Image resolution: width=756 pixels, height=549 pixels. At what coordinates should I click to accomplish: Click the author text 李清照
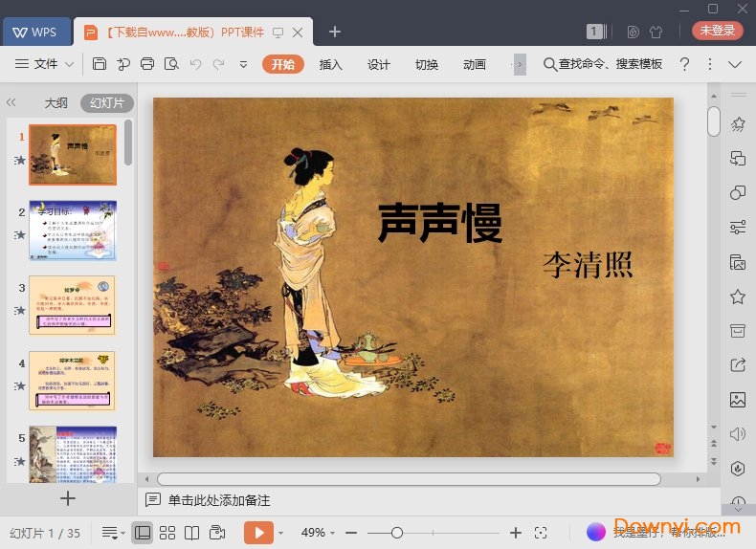(588, 265)
